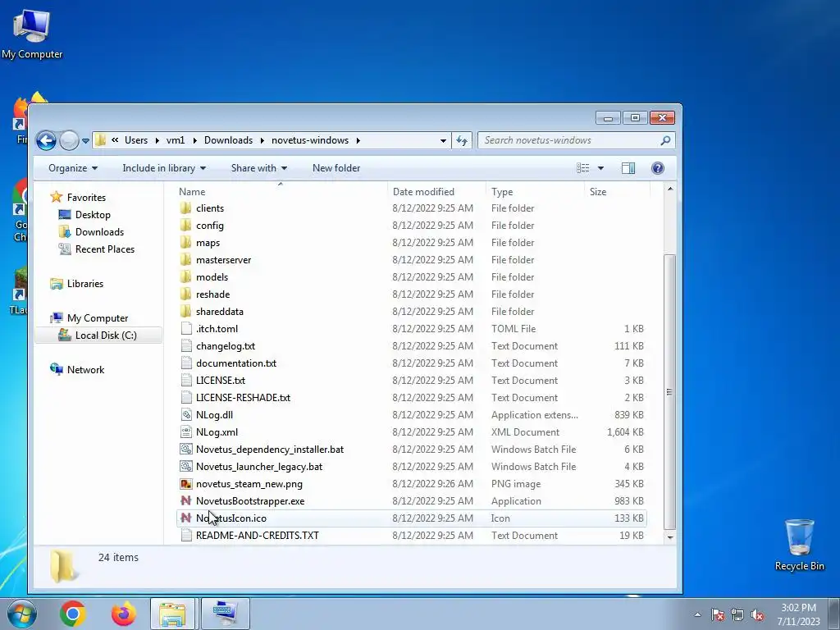Select the changelog.txt file
Viewport: 840px width, 630px height.
(412, 346)
